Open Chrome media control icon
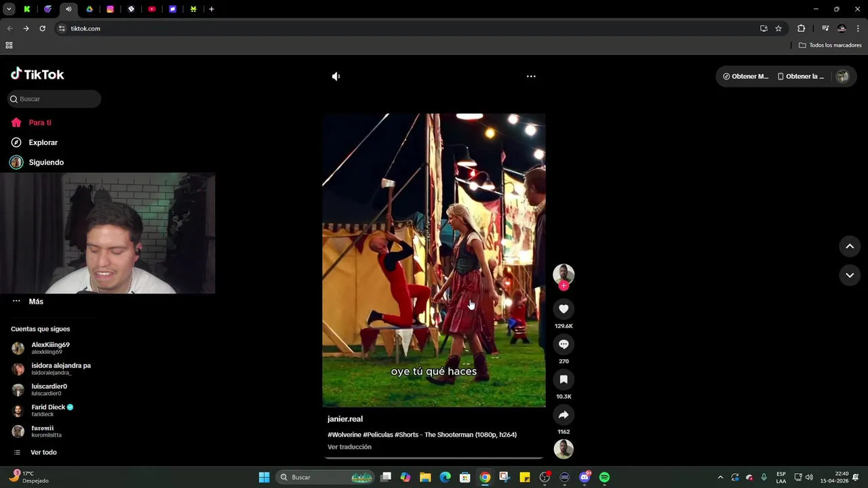The image size is (868, 488). 825,28
